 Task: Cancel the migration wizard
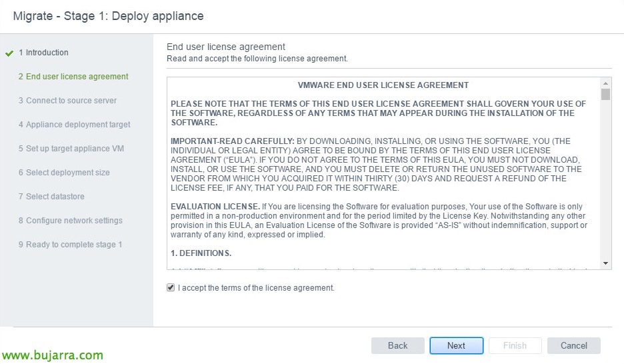pos(573,345)
